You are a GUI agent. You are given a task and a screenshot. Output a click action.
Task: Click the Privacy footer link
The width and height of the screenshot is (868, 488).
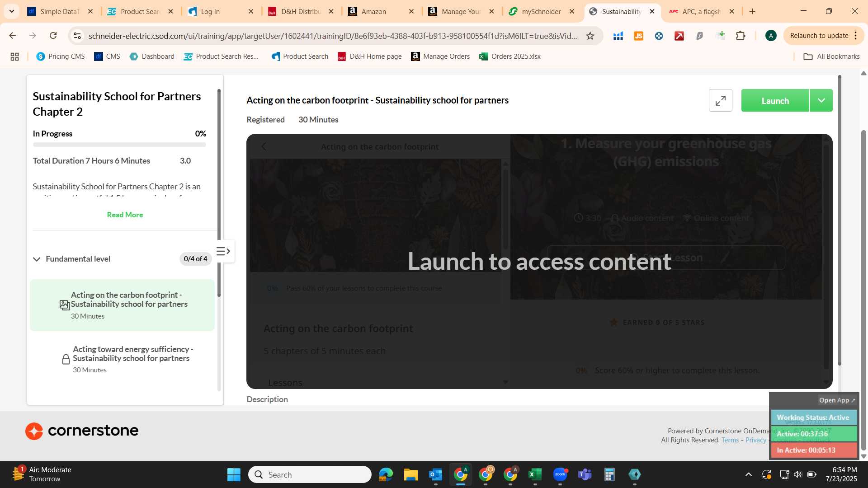click(x=755, y=440)
